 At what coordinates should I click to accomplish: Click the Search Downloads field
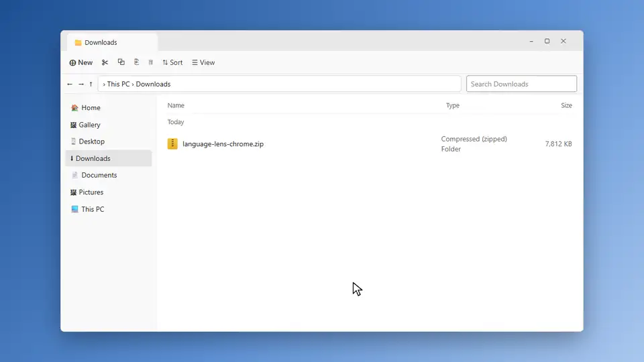click(x=521, y=84)
